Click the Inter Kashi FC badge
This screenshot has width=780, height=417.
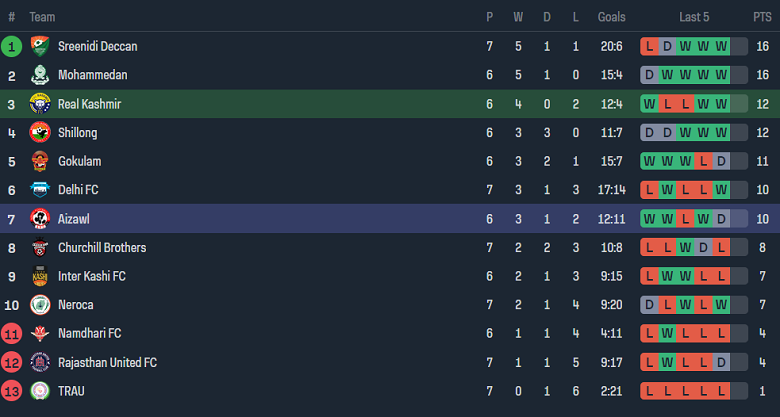point(40,276)
